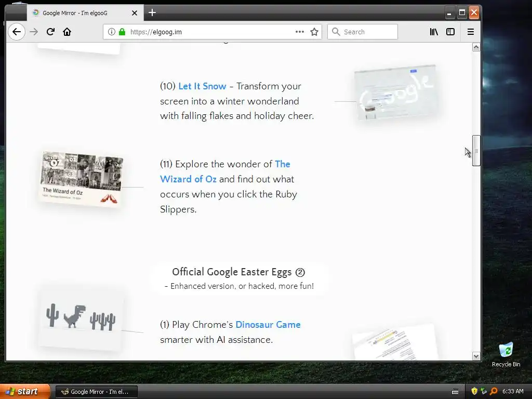
Task: Open the Firefox hamburger menu
Action: (471, 32)
